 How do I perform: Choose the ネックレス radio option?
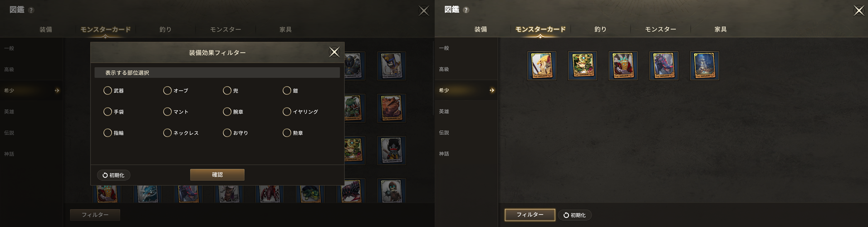point(181,133)
